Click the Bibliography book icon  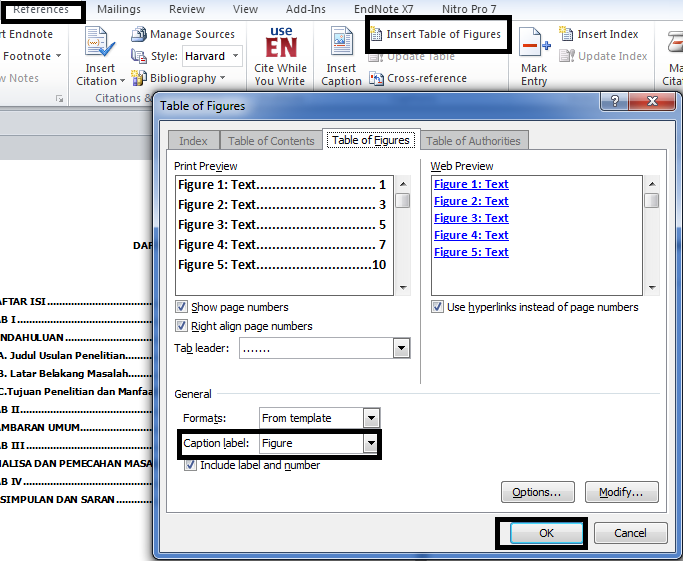139,78
